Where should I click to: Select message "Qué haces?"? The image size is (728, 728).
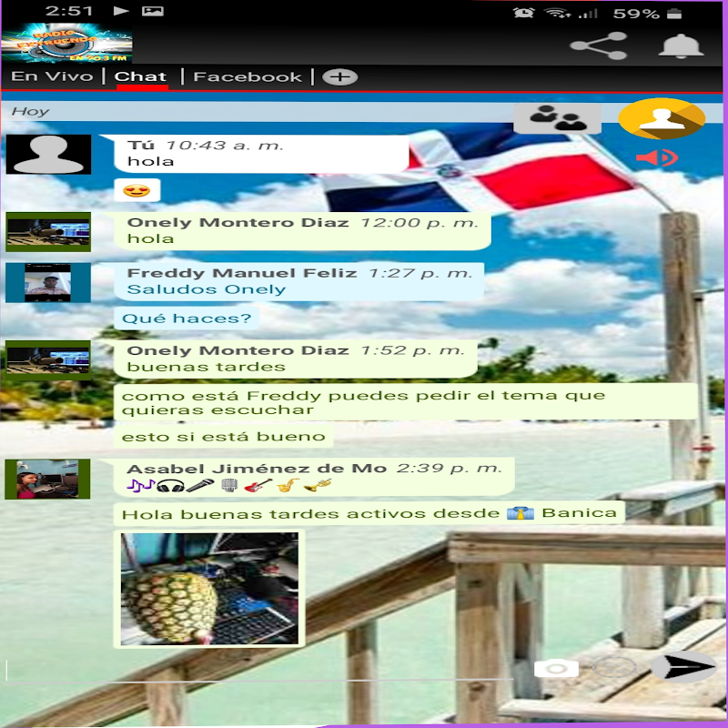[187, 318]
